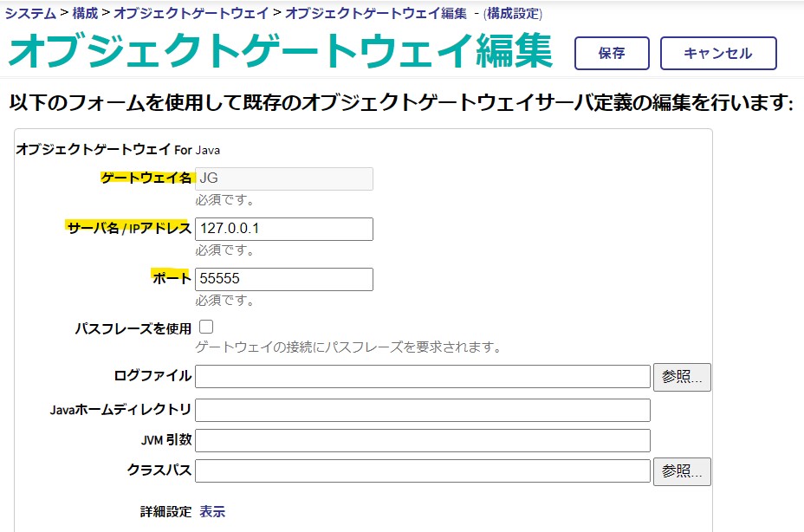Focus the JVM 引数 input field
804x532 pixels.
coord(423,440)
